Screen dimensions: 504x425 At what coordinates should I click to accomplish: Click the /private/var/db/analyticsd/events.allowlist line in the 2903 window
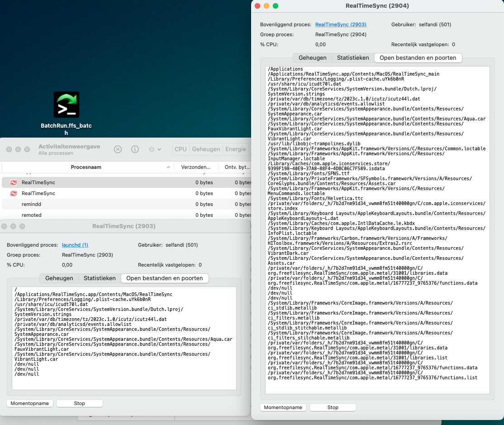click(73, 325)
